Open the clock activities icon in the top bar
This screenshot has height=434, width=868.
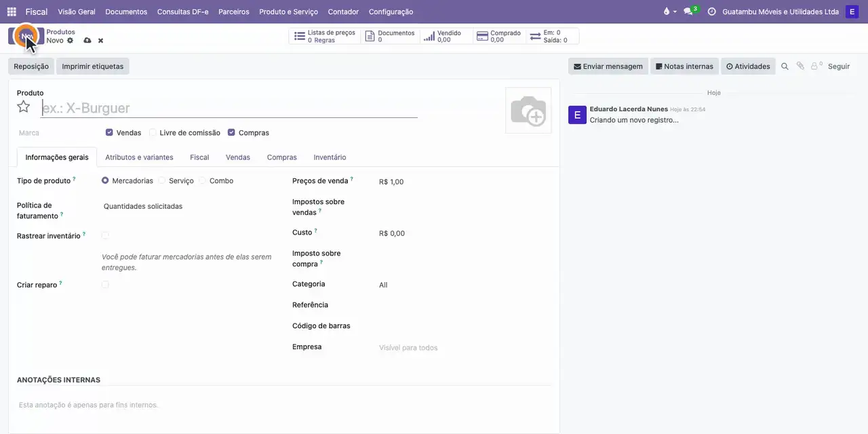coord(711,12)
